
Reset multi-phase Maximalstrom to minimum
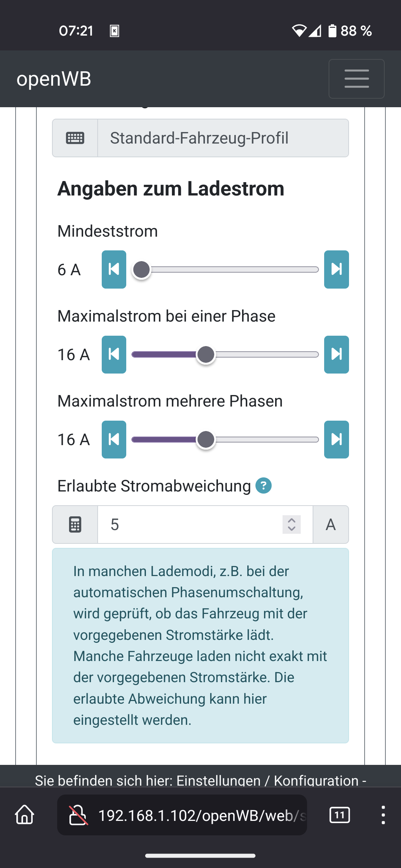[114, 440]
